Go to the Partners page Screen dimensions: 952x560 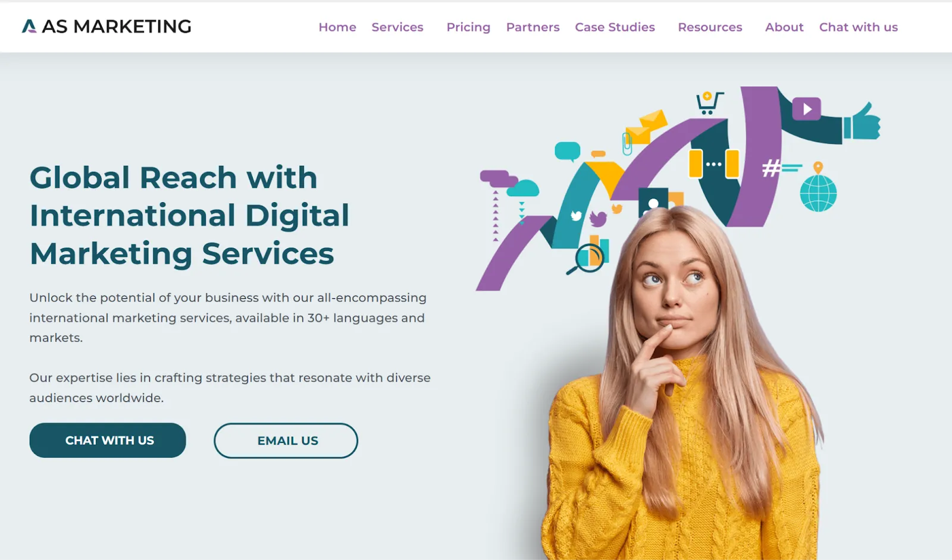pos(533,27)
